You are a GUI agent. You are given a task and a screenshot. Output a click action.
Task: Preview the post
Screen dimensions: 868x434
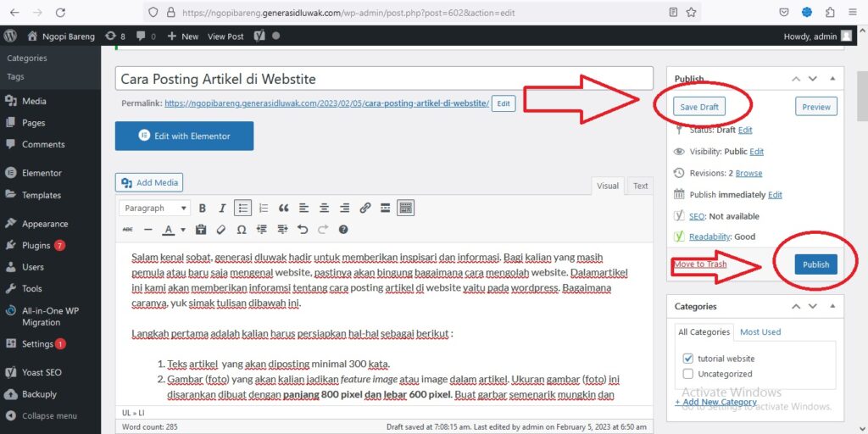(816, 107)
